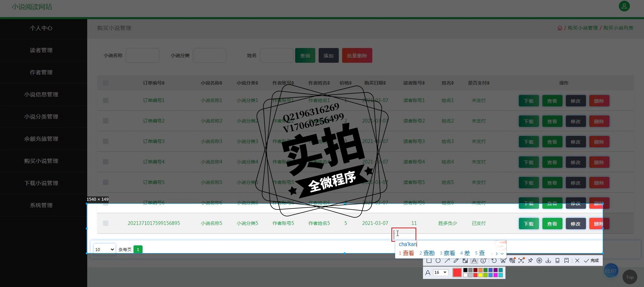The height and width of the screenshot is (287, 644).
Task: Open the screenshot translate tool
Action: coord(512,260)
